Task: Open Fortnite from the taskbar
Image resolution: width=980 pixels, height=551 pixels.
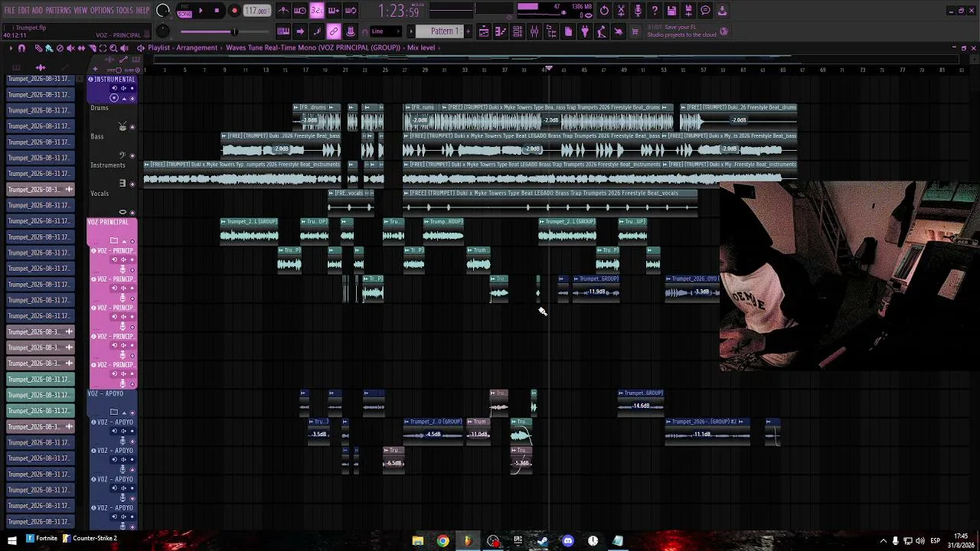Action: [42, 539]
